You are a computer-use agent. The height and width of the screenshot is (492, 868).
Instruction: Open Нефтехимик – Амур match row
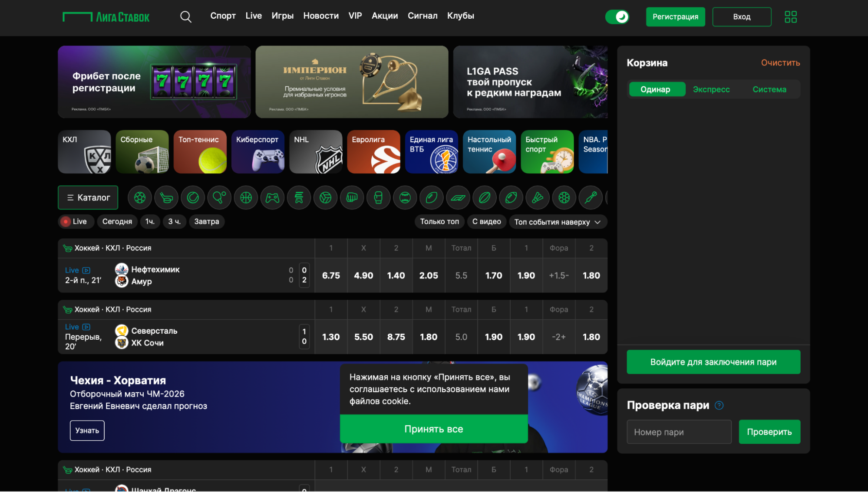[186, 276]
